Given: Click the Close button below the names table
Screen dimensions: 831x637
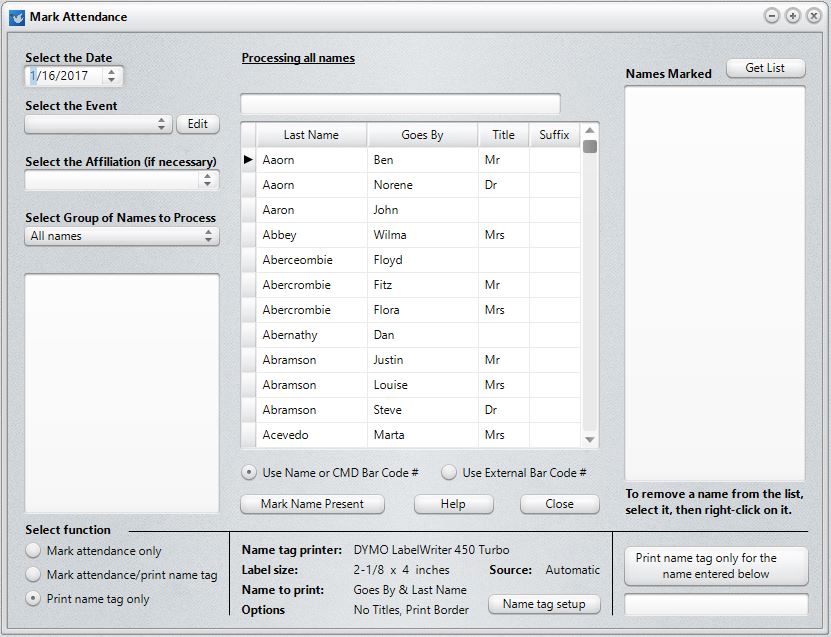Looking at the screenshot, I should pos(560,504).
